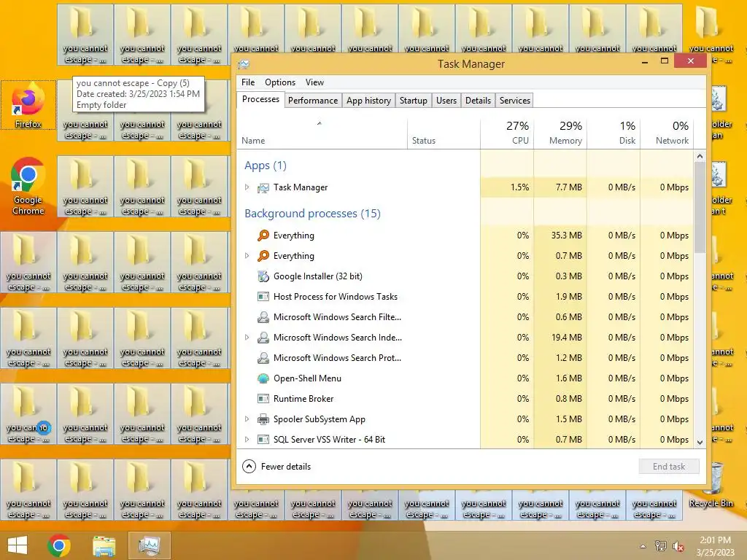Open the View menu
747x560 pixels.
tap(314, 82)
